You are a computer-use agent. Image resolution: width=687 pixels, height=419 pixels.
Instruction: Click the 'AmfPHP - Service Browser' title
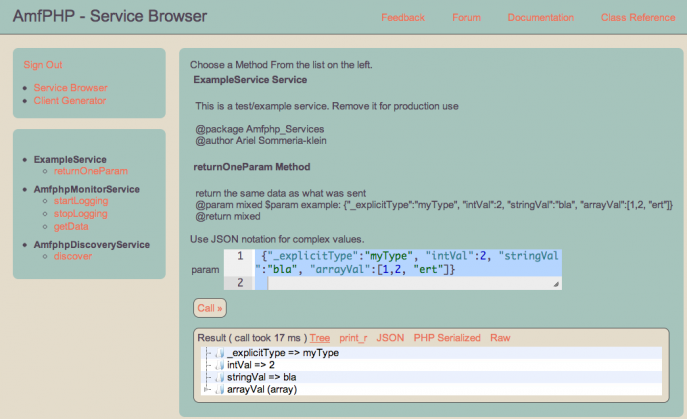(x=110, y=16)
